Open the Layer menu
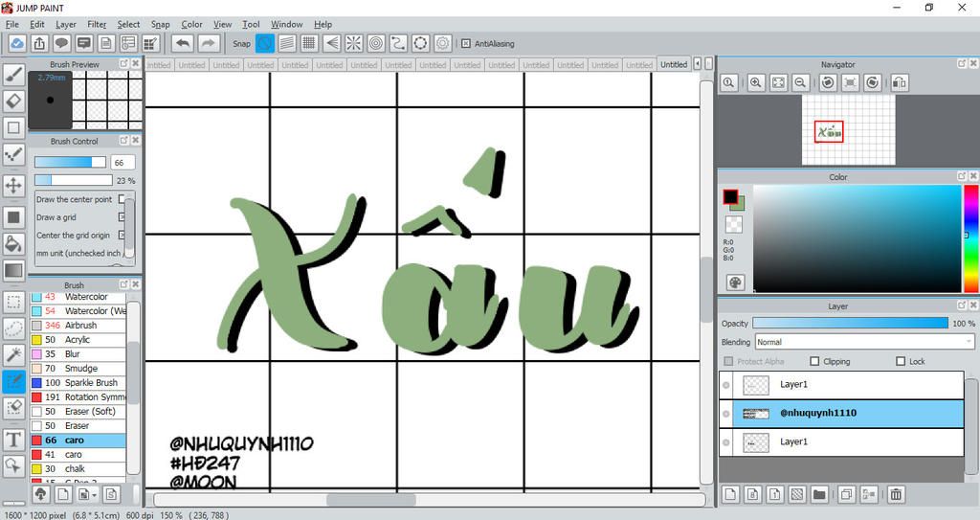 (66, 24)
